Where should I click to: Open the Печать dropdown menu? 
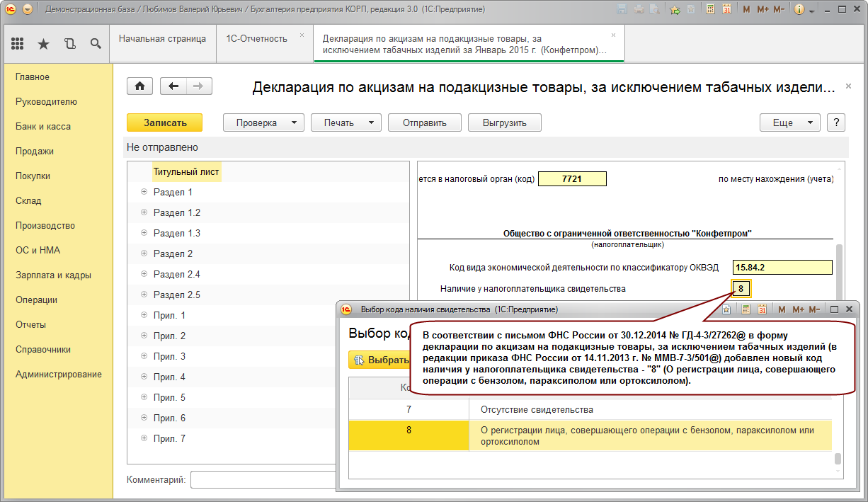point(346,122)
